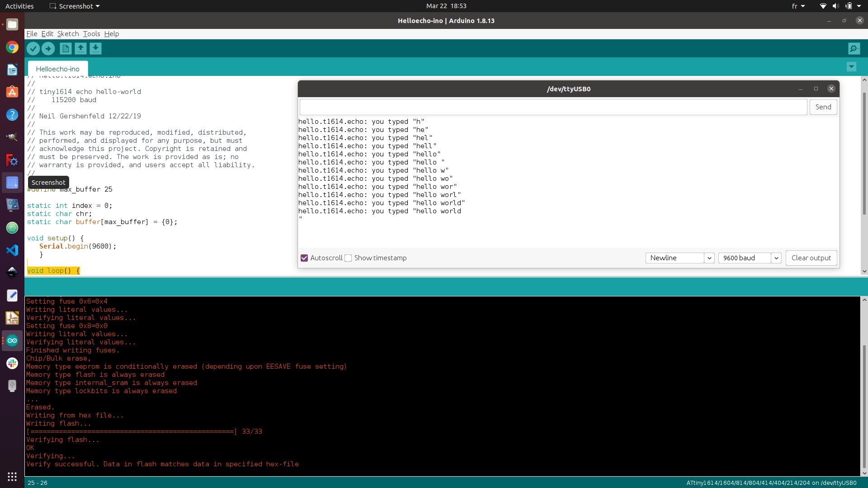Open the Screenshot tool in dock
This screenshot has height=488, width=868.
click(12, 183)
